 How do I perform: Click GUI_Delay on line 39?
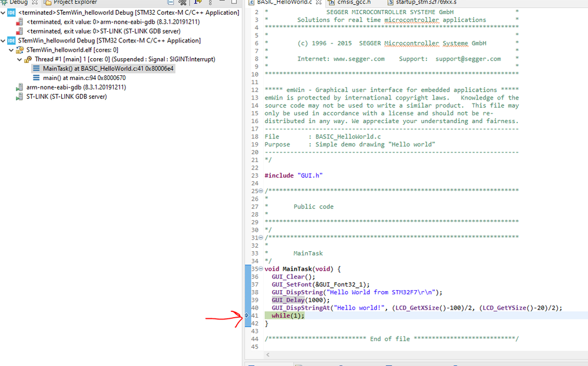coord(288,300)
